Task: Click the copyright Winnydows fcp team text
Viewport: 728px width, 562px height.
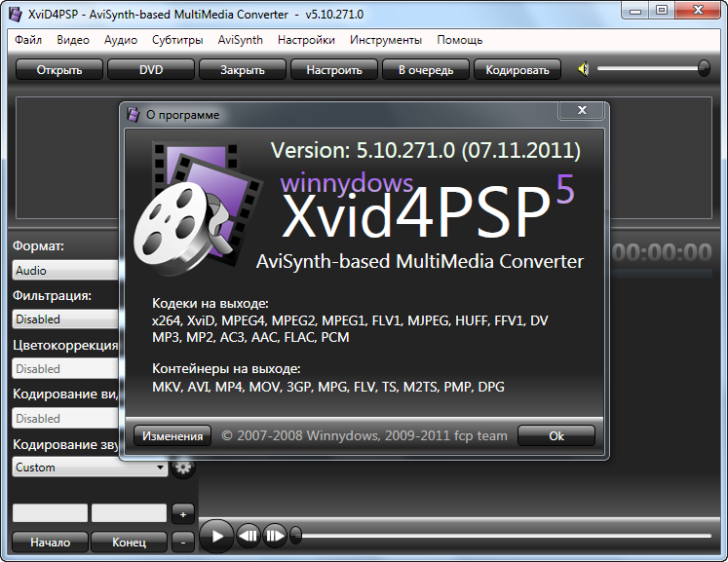Action: [x=364, y=435]
